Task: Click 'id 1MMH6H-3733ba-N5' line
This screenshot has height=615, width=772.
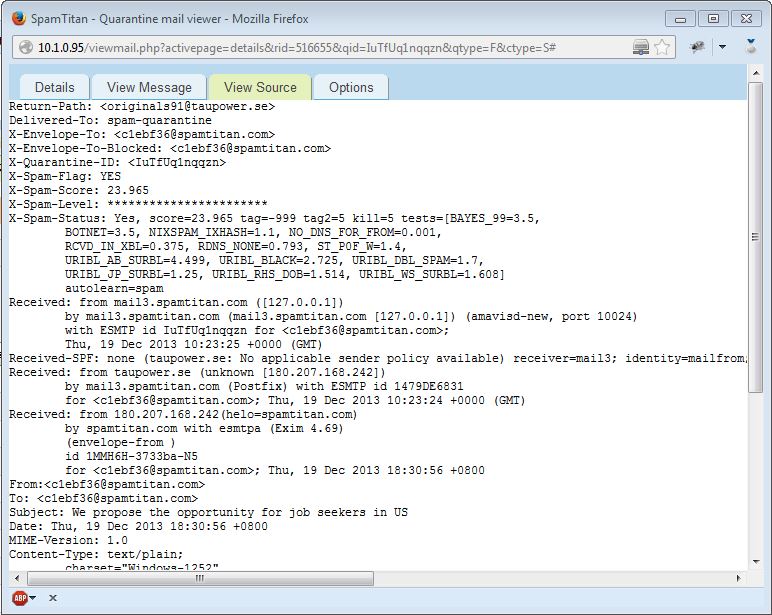Action: coord(131,456)
